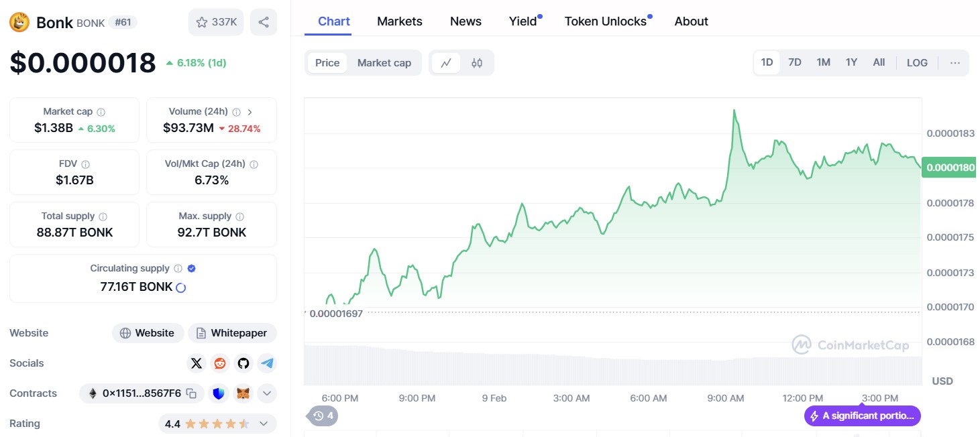Image resolution: width=980 pixels, height=437 pixels.
Task: Switch to the Markets tab
Action: pos(399,21)
